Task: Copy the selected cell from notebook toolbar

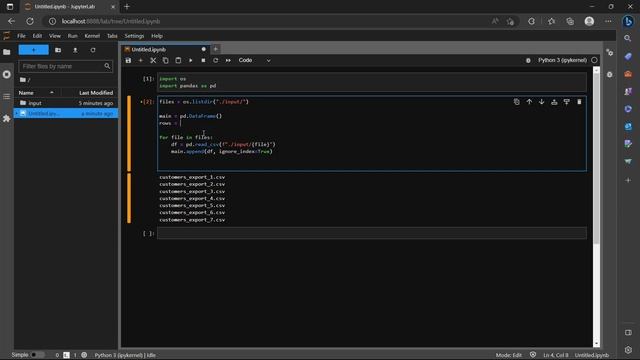Action: (165, 60)
